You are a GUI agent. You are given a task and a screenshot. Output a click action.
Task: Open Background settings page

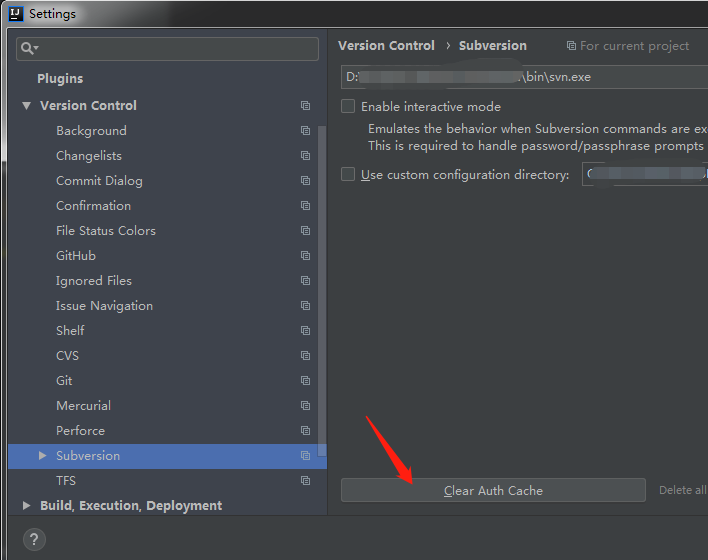coord(91,131)
